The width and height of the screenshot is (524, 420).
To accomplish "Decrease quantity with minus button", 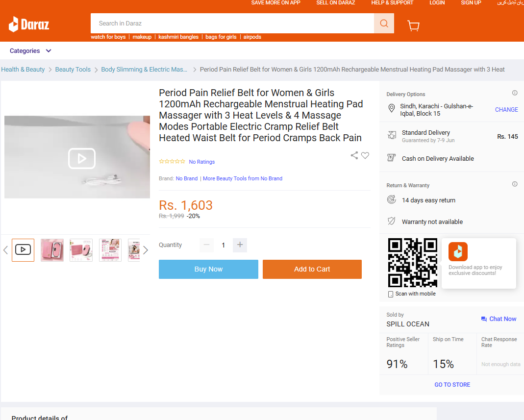I will pos(206,245).
